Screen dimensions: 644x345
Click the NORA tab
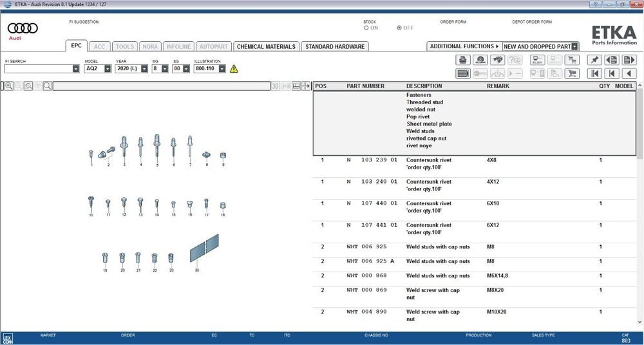150,46
